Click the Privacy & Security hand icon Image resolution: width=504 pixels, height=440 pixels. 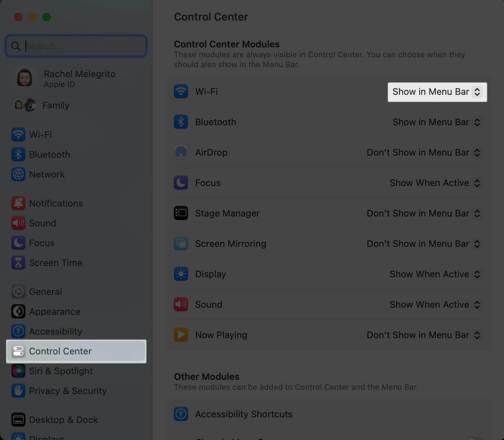(18, 391)
